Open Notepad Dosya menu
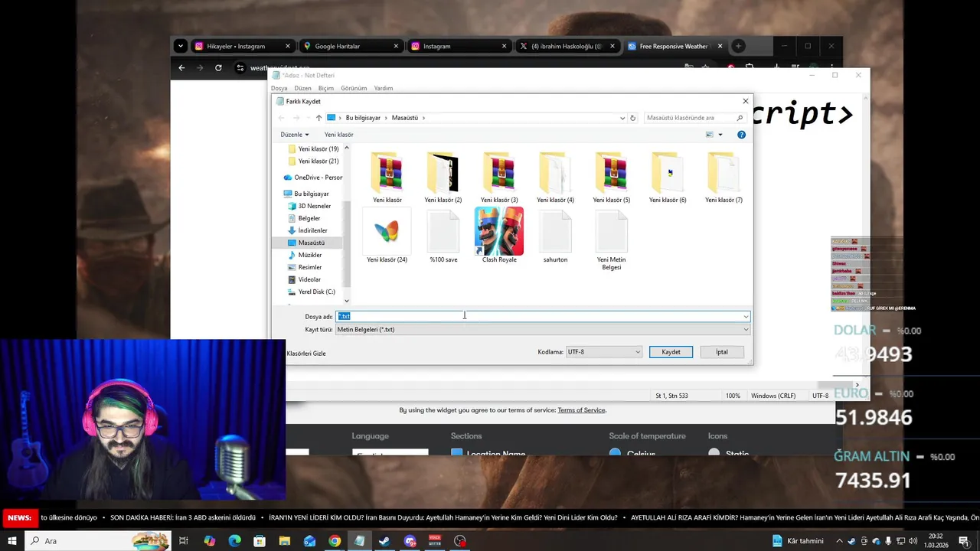Image resolution: width=980 pixels, height=551 pixels. (279, 88)
